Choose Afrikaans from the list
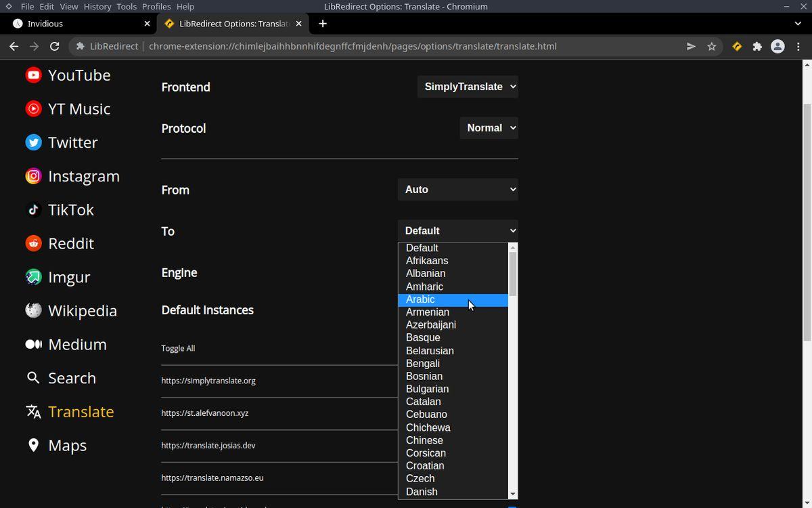 point(453,261)
